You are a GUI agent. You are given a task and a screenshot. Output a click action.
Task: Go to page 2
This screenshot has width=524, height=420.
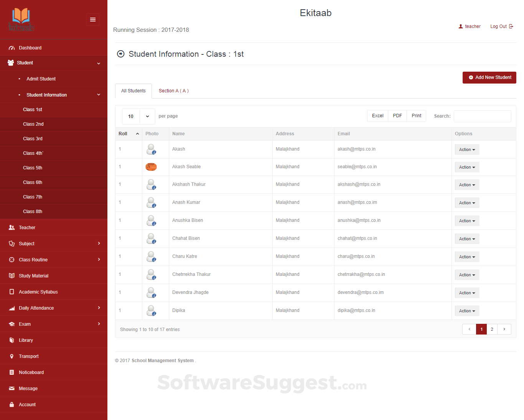pyautogui.click(x=492, y=329)
